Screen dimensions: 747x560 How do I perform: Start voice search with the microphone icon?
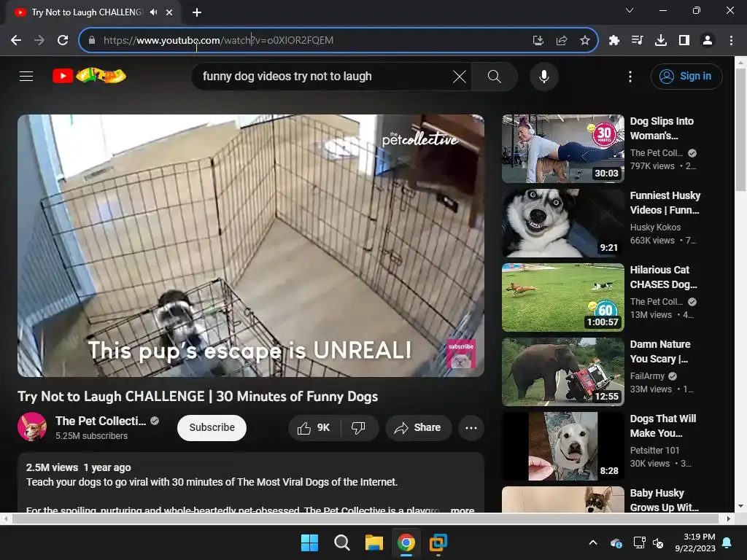click(x=543, y=76)
